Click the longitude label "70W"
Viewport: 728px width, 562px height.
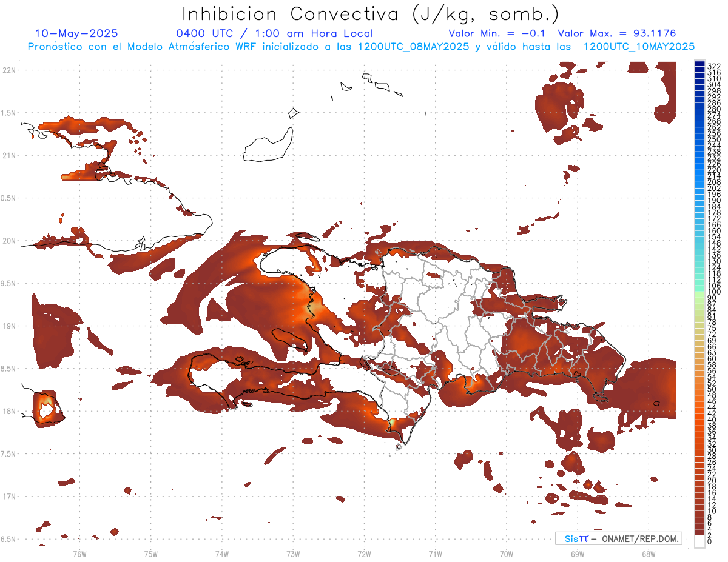tap(507, 554)
